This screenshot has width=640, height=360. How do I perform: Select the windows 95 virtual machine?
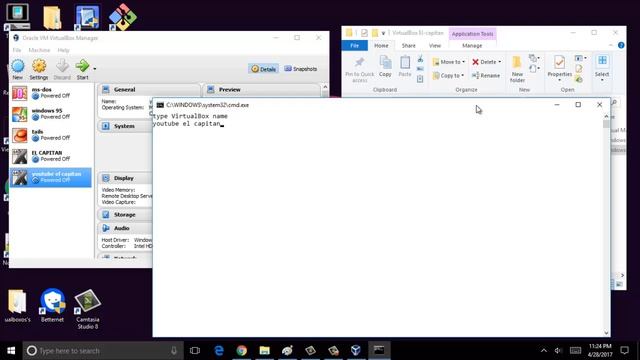(51, 114)
